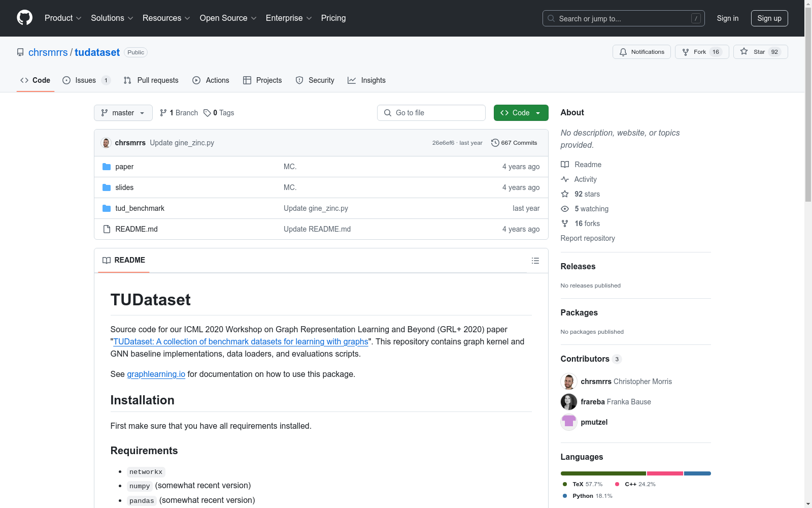
Task: Open pmutzel contributor avatar
Action: (569, 422)
